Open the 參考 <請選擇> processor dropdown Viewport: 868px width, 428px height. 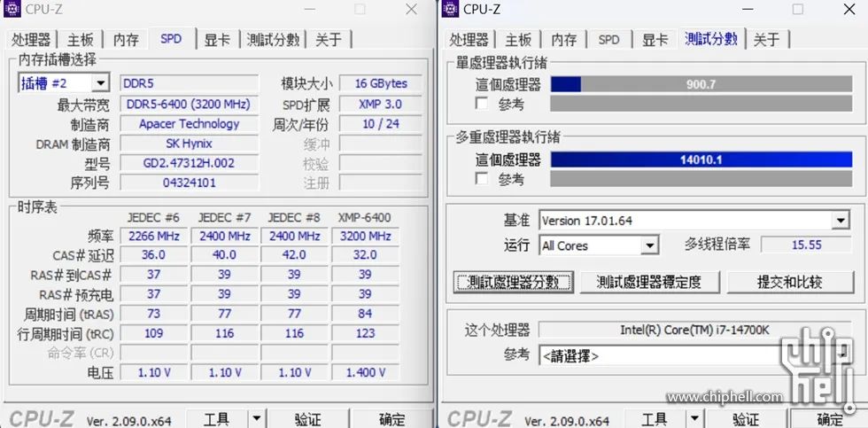pos(841,355)
